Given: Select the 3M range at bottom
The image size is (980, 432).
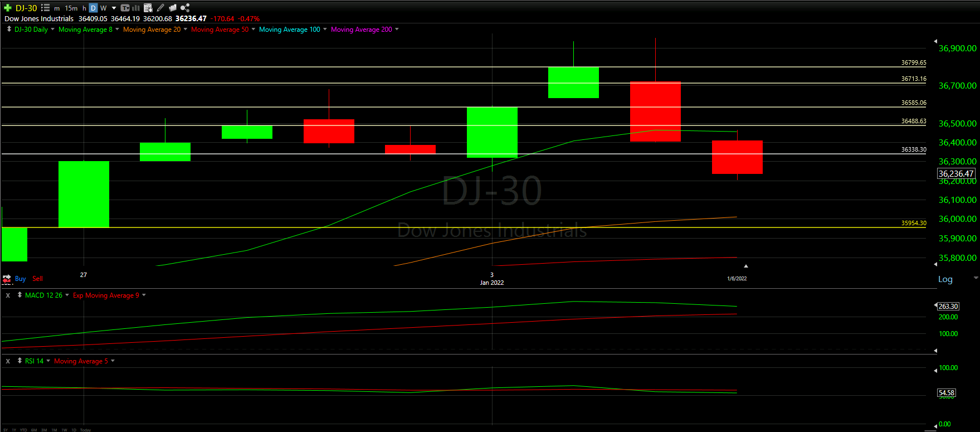Looking at the screenshot, I should pos(44,430).
